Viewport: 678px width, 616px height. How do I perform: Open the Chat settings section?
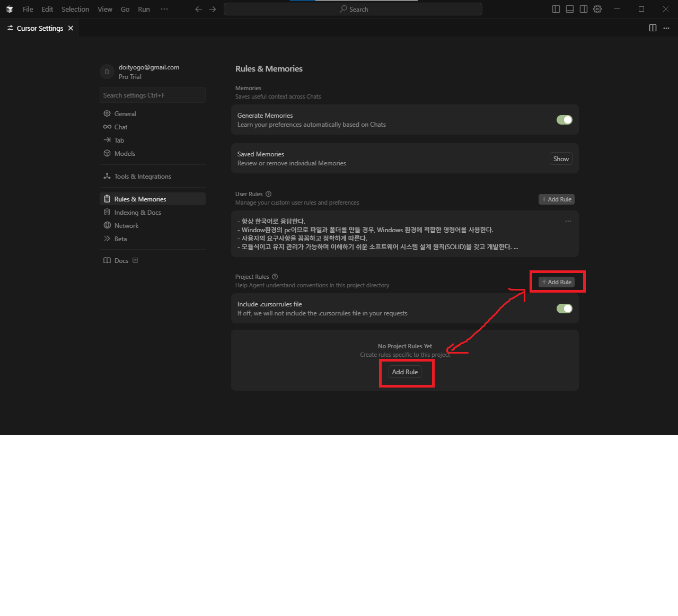153,127
